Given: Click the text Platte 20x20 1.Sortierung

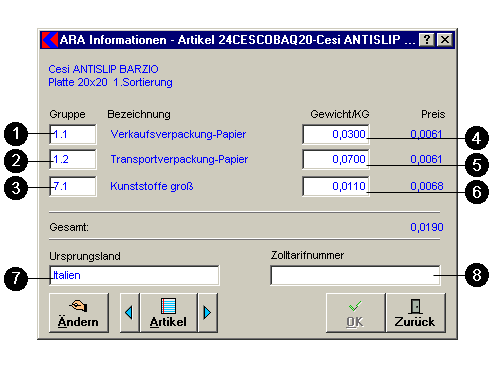Looking at the screenshot, I should pos(110,82).
